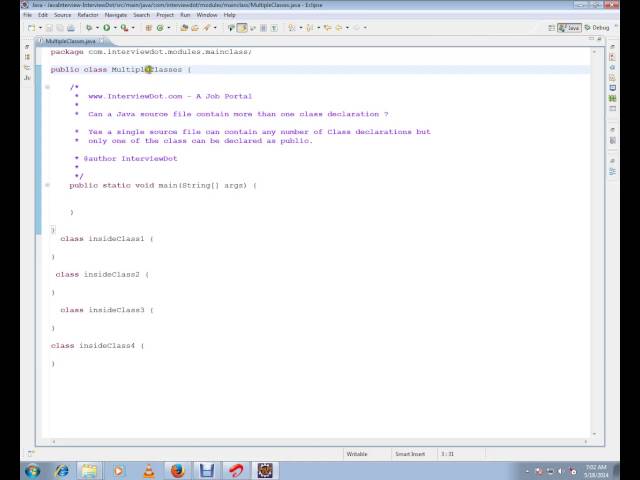640x480 pixels.
Task: Toggle Mark Occurrences in toolbar
Action: [242, 28]
